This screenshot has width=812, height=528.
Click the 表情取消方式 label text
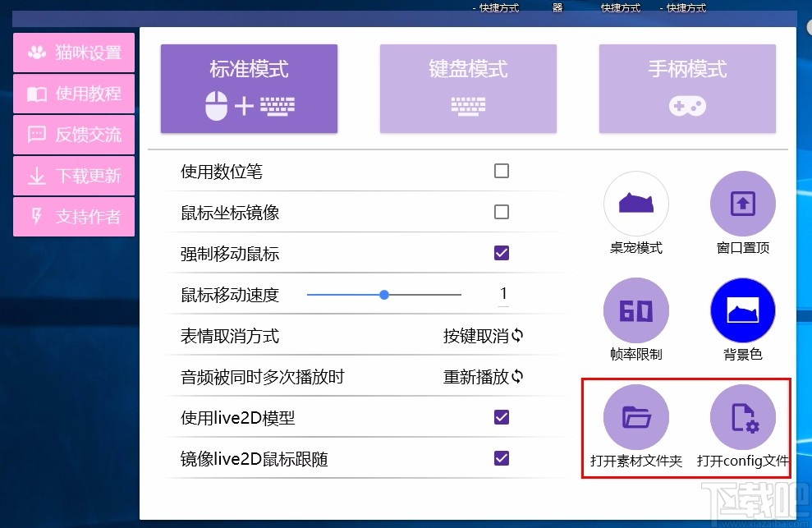pyautogui.click(x=230, y=336)
